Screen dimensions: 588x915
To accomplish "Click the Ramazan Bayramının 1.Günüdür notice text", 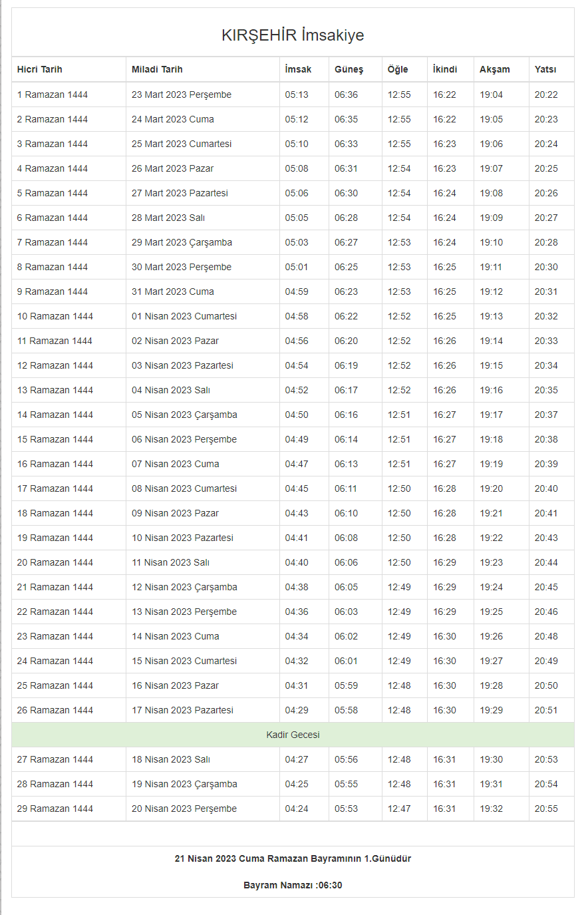I will click(x=293, y=858).
